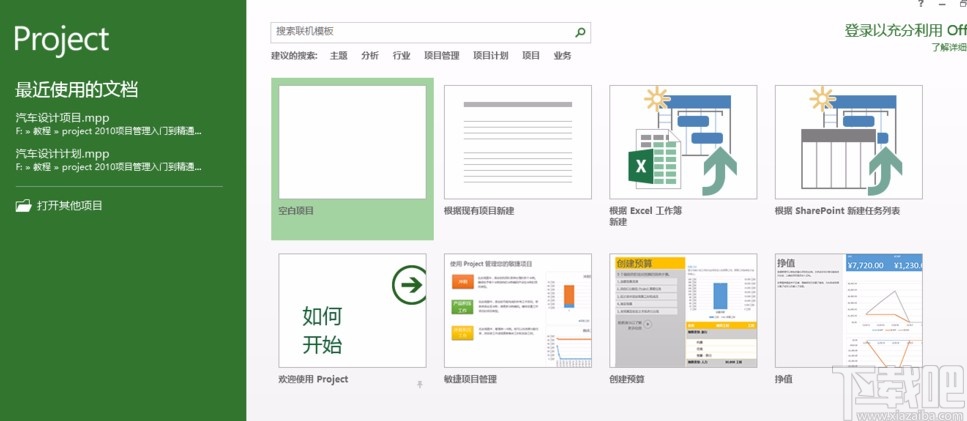Image resolution: width=967 pixels, height=421 pixels.
Task: Focus the 搜索联机模板 search box
Action: point(430,32)
